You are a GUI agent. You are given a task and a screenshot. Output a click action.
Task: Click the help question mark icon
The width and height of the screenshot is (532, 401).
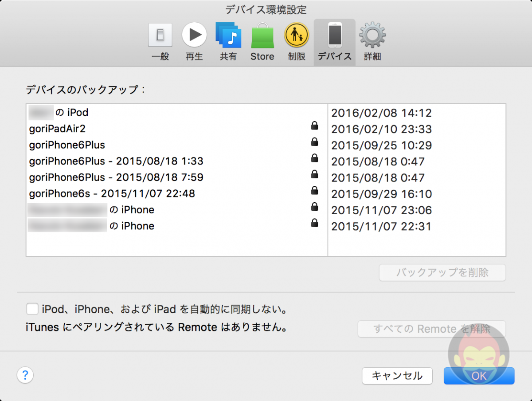pyautogui.click(x=25, y=375)
